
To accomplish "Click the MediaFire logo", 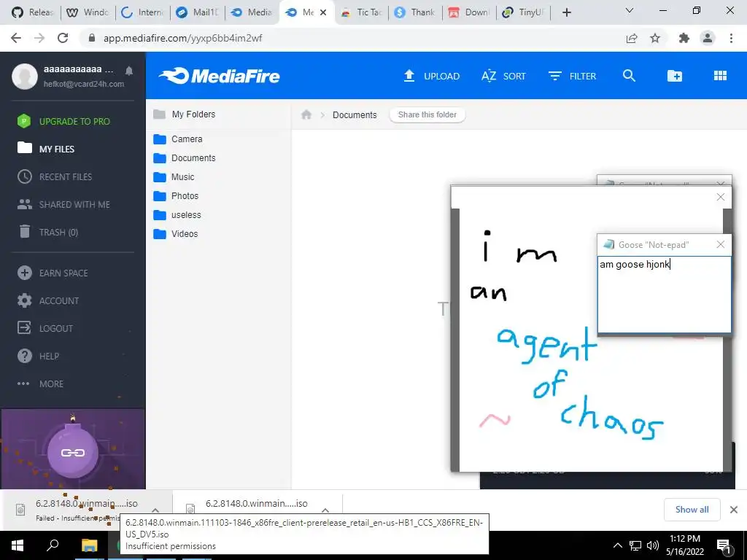I will point(219,76).
